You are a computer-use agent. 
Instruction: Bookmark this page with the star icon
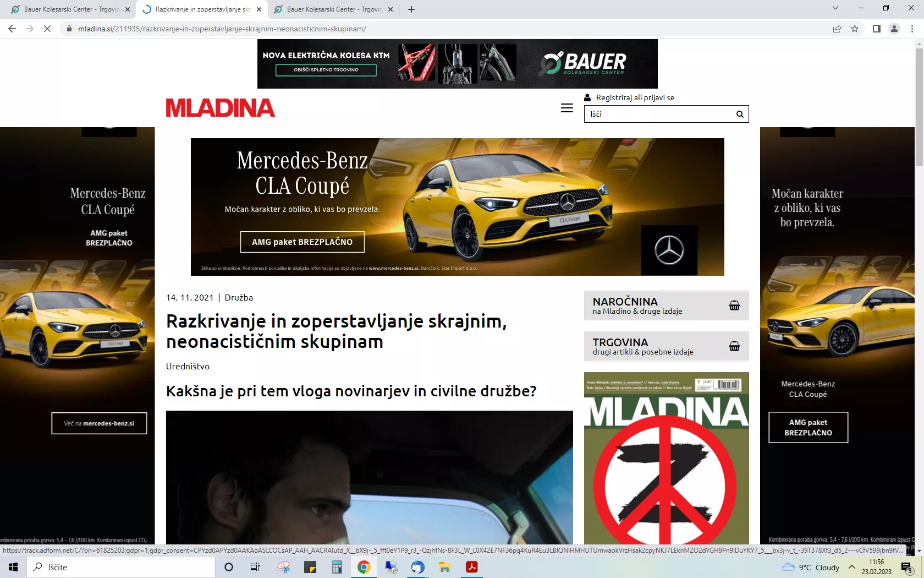point(855,29)
